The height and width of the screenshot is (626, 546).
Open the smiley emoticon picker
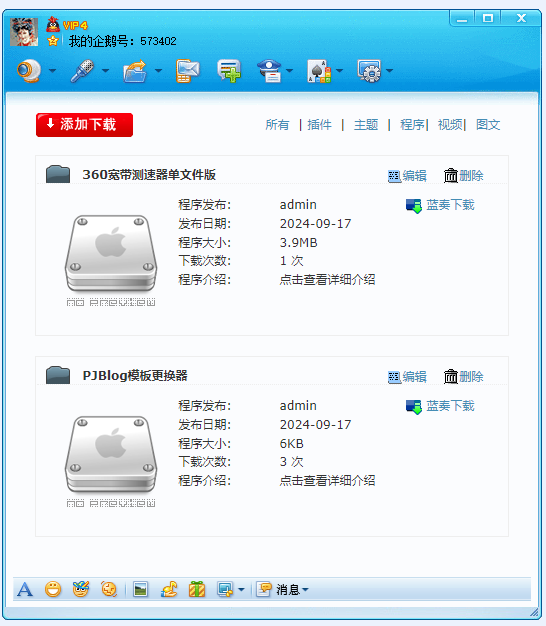[x=53, y=589]
